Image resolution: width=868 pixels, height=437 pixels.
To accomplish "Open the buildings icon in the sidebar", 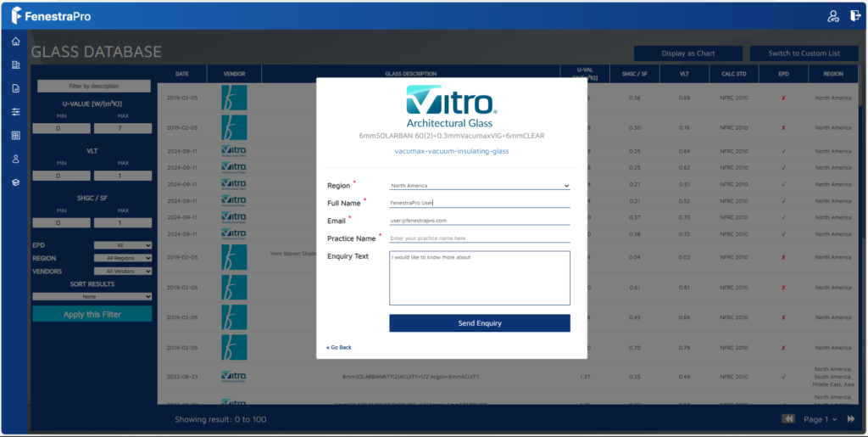I will [x=15, y=64].
